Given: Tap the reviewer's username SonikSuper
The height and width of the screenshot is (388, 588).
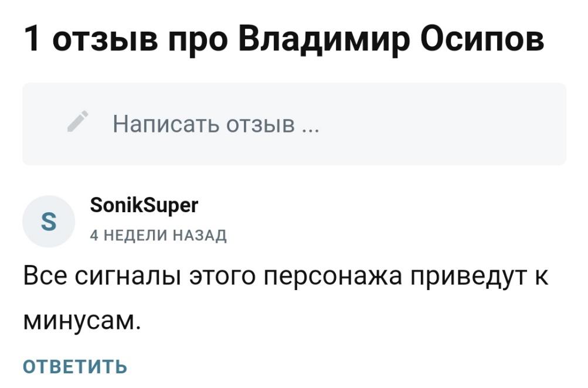Looking at the screenshot, I should click(144, 206).
